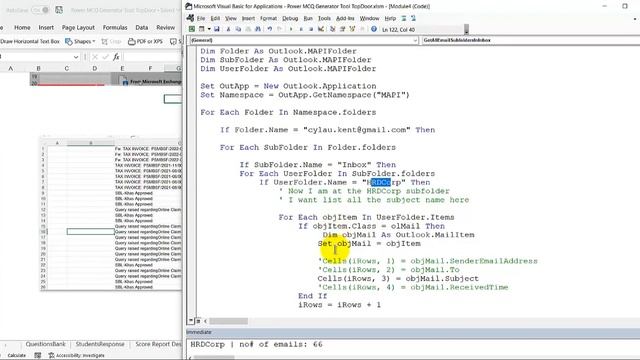This screenshot has width=640, height=360.
Task: Select column A header in Excel
Action: pos(11,68)
